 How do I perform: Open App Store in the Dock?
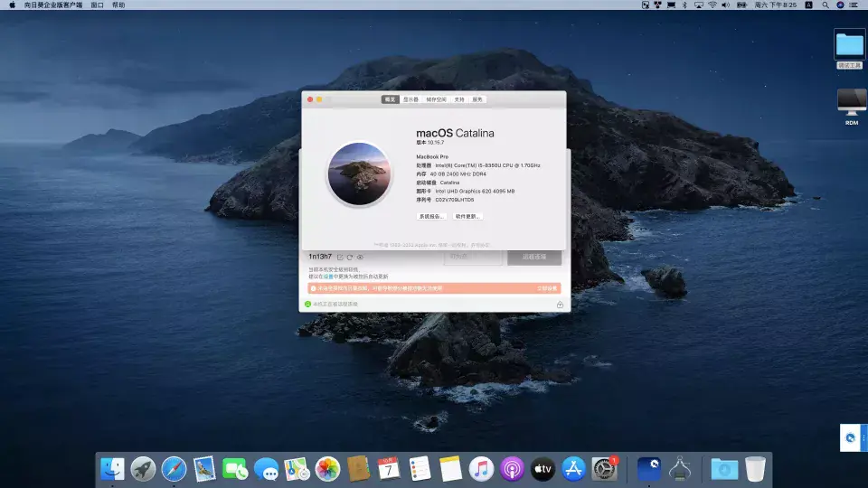[573, 469]
